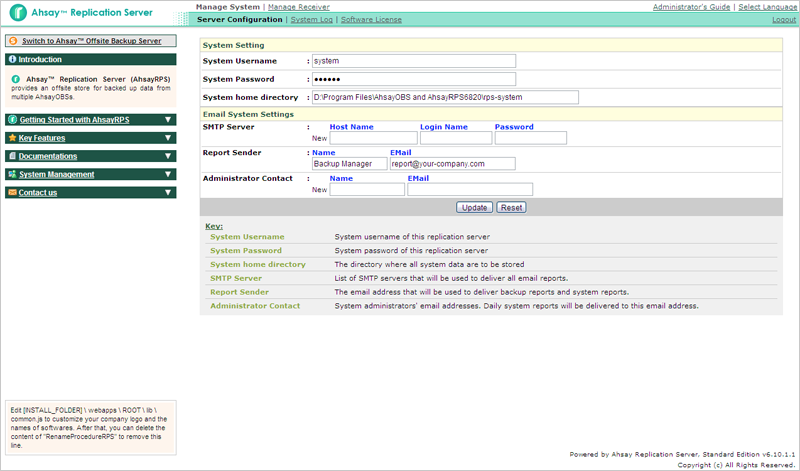
Task: Click "Report Sender" in the key legend
Action: (x=239, y=292)
